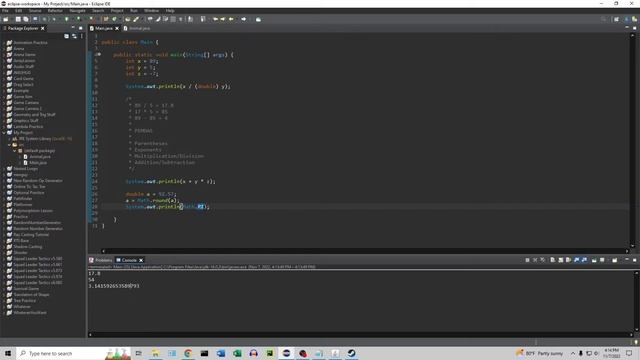Click the 17.8 console output line
Screen dimensions: 640x360
pyautogui.click(x=94, y=273)
